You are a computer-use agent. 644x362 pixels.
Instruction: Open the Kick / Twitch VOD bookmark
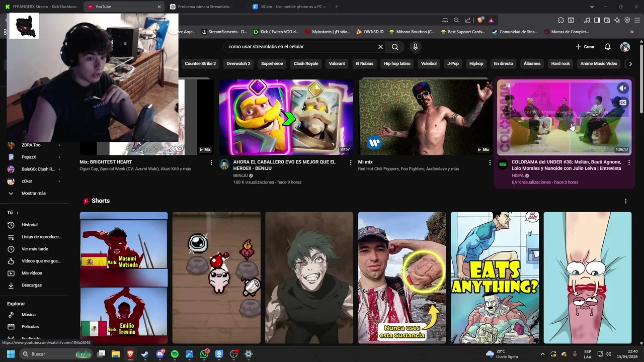tap(276, 32)
